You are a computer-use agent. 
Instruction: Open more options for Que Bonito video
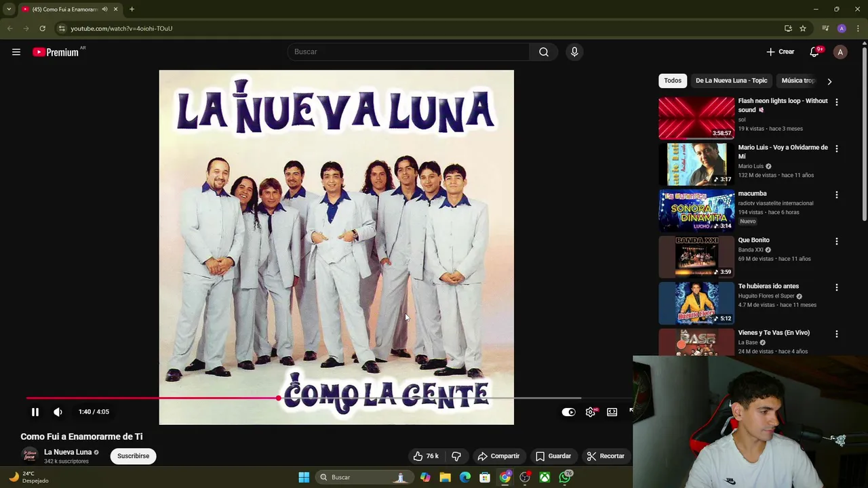(836, 241)
